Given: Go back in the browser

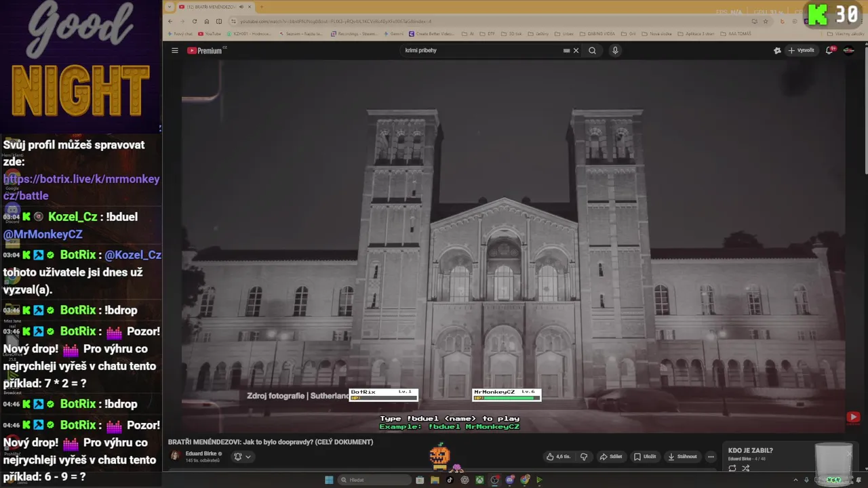Looking at the screenshot, I should (x=170, y=21).
